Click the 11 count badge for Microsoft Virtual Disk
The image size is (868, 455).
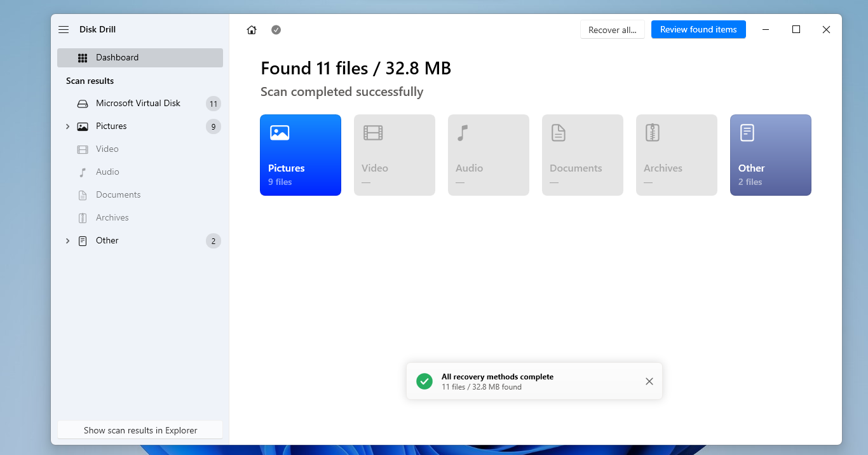coord(214,104)
